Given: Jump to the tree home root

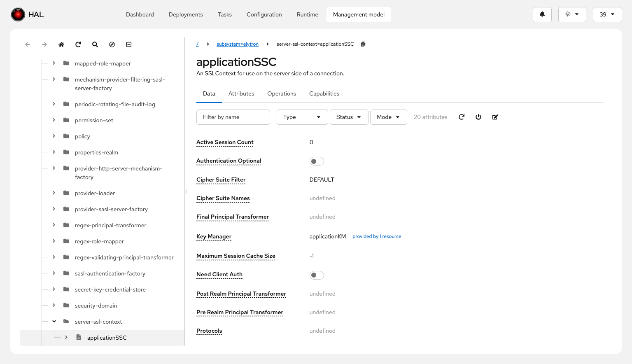Looking at the screenshot, I should [61, 44].
